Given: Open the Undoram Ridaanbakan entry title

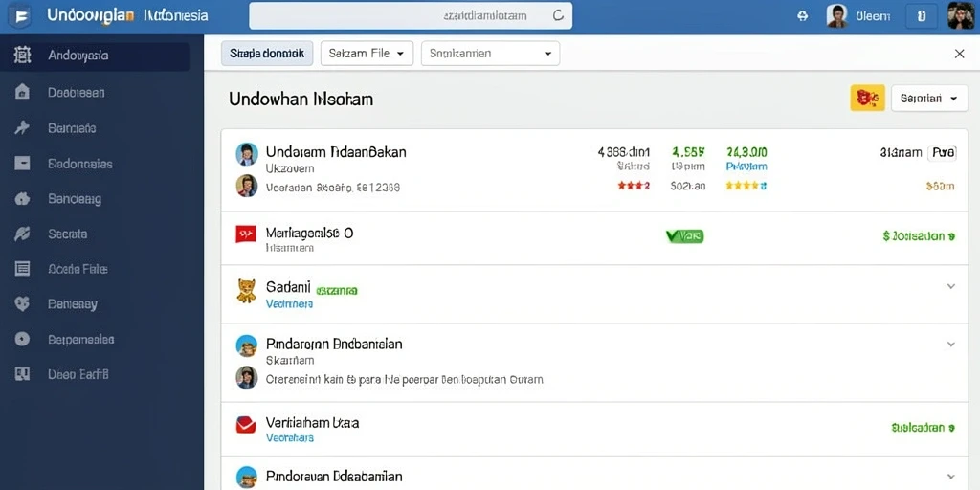Looking at the screenshot, I should [336, 152].
